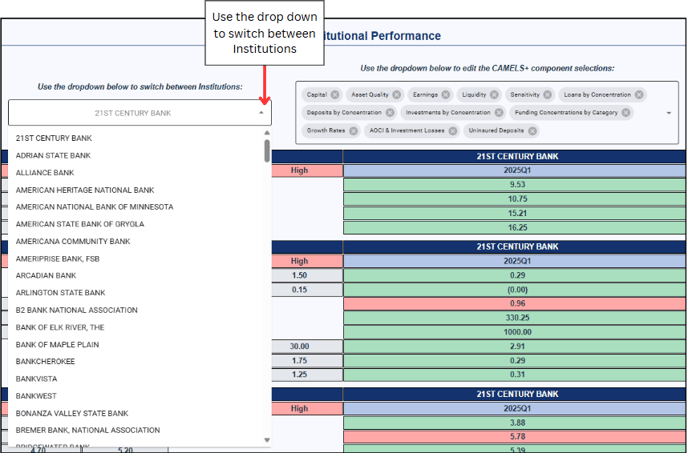This screenshot has width=688, height=453.
Task: Click the 30.00 threshold cell
Action: pos(307,346)
